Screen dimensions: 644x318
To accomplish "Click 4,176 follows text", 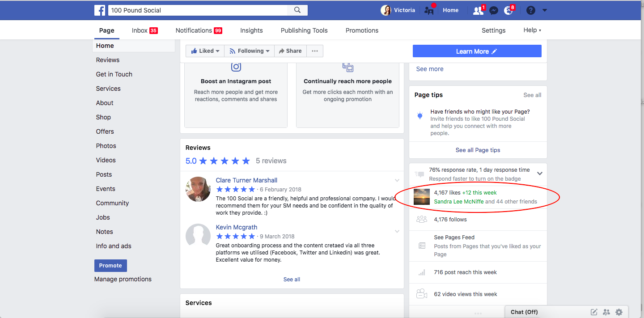I will (450, 219).
